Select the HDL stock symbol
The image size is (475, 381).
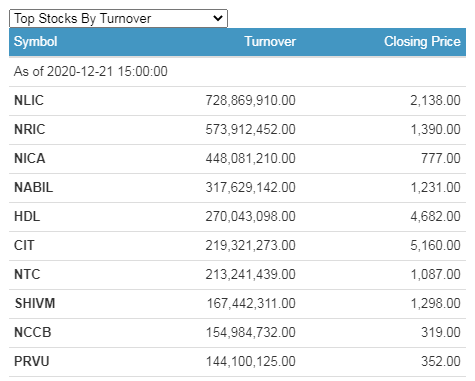[27, 216]
